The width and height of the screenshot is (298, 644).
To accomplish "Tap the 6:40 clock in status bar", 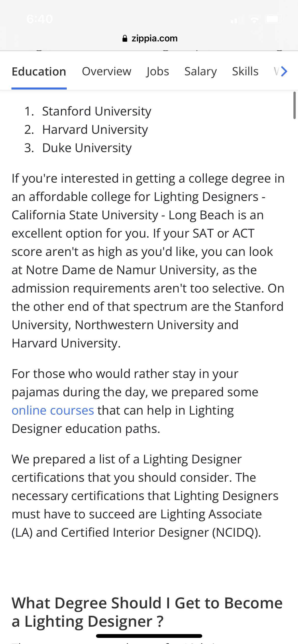I will pos(40,19).
